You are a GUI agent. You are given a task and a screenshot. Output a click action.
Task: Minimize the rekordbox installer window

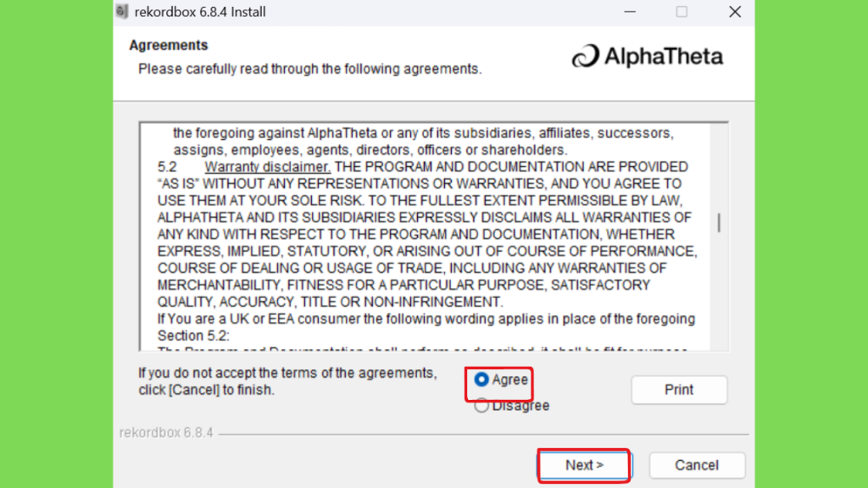tap(630, 12)
